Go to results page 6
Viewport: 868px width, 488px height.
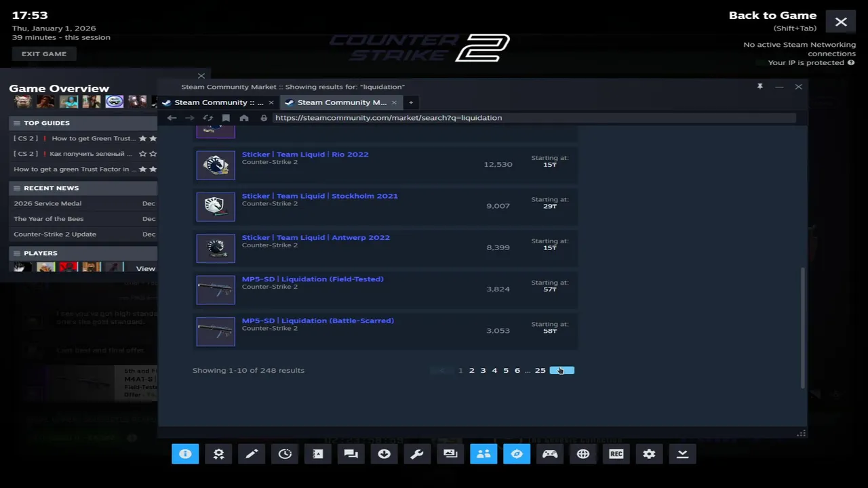point(517,371)
